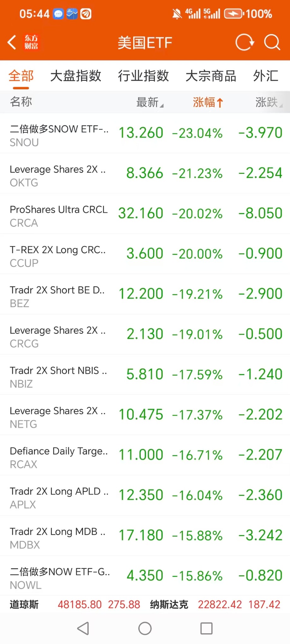This screenshot has height=644, width=290.
Task: Tap the 纳斯达克 index ticker
Action: [215, 605]
